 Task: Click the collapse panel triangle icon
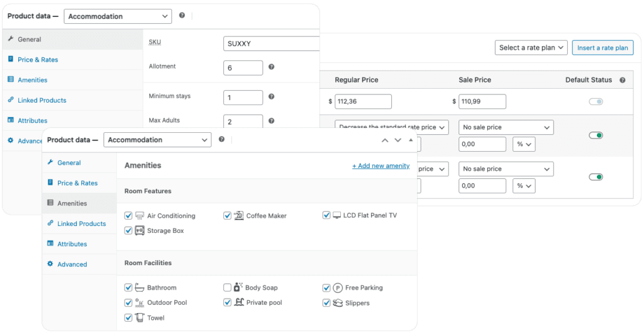click(x=411, y=140)
